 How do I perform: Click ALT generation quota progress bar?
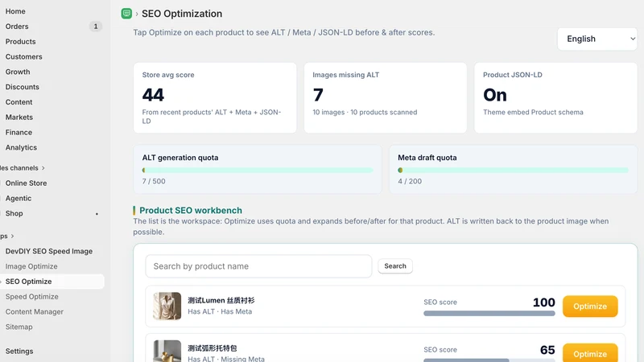pos(258,171)
